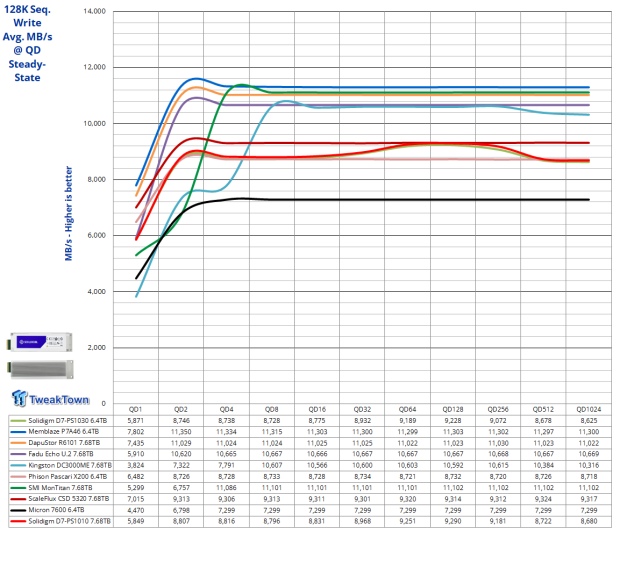The image size is (620, 568).
Task: Select the Micron 7600 QD1 value '4,470'
Action: coord(136,510)
